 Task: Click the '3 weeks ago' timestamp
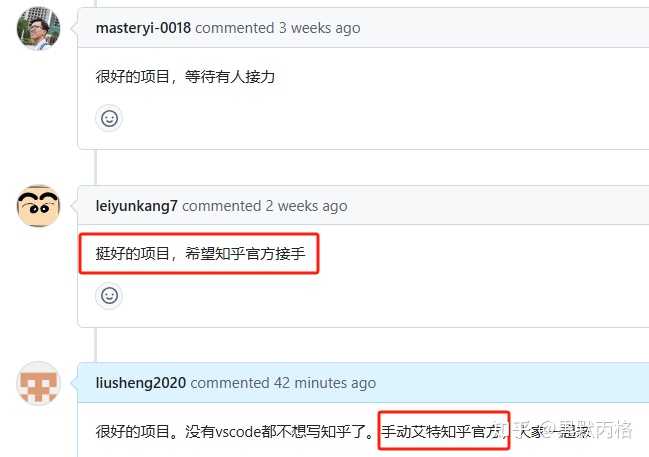[320, 28]
